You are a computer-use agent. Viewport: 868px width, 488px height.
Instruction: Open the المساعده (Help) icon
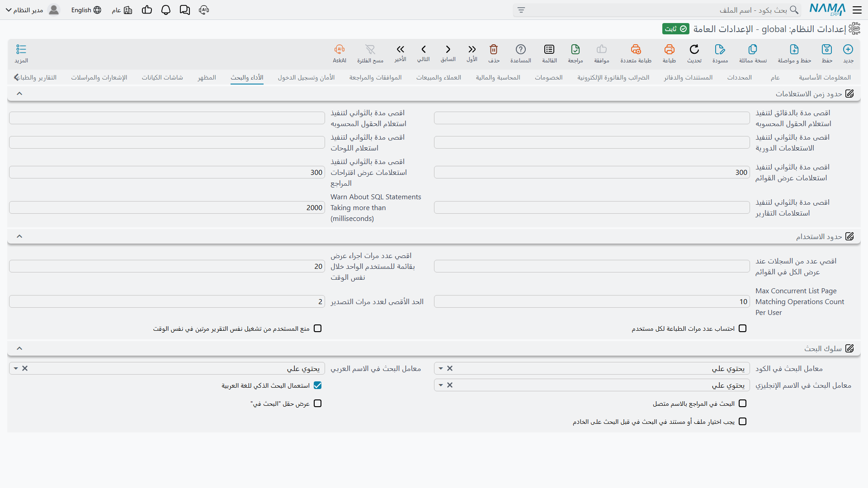pos(521,49)
